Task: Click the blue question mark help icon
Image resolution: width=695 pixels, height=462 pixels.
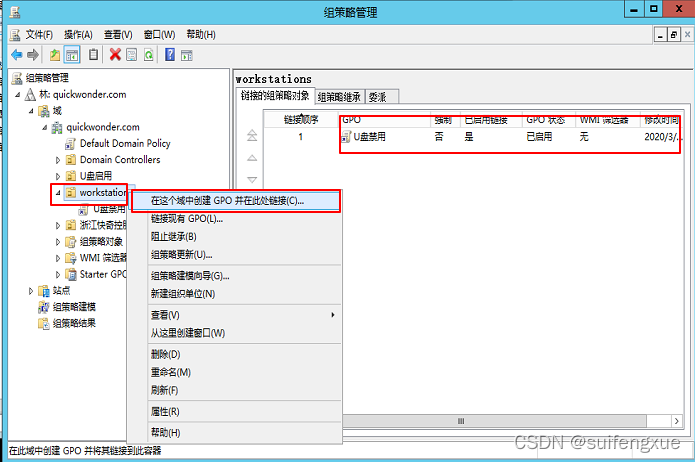Action: (170, 55)
